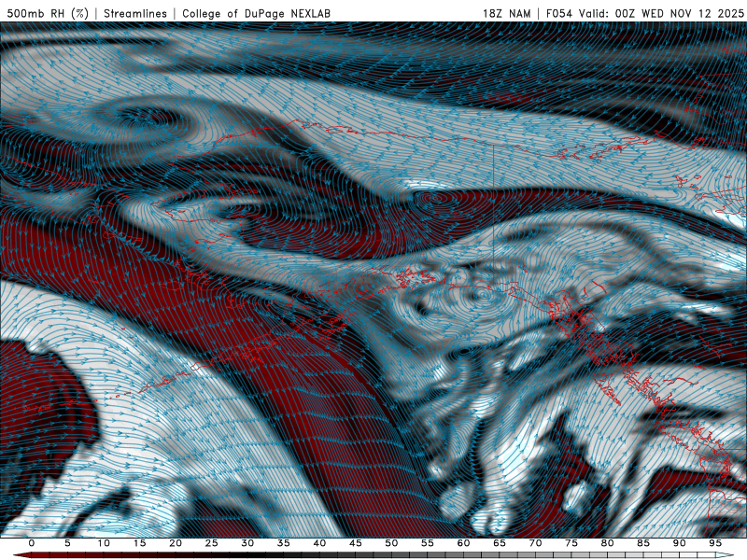Click the "35" colorbar tick label
Screen dimensions: 747x560
pyautogui.click(x=284, y=543)
